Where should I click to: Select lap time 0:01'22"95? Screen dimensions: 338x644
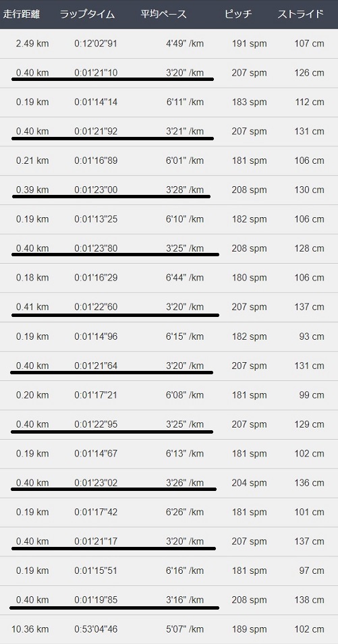pyautogui.click(x=96, y=424)
